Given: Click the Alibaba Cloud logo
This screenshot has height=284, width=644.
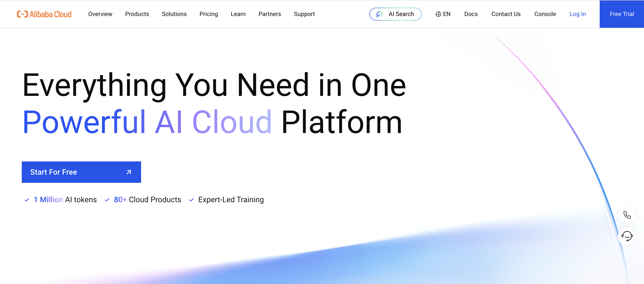Looking at the screenshot, I should coord(44,14).
